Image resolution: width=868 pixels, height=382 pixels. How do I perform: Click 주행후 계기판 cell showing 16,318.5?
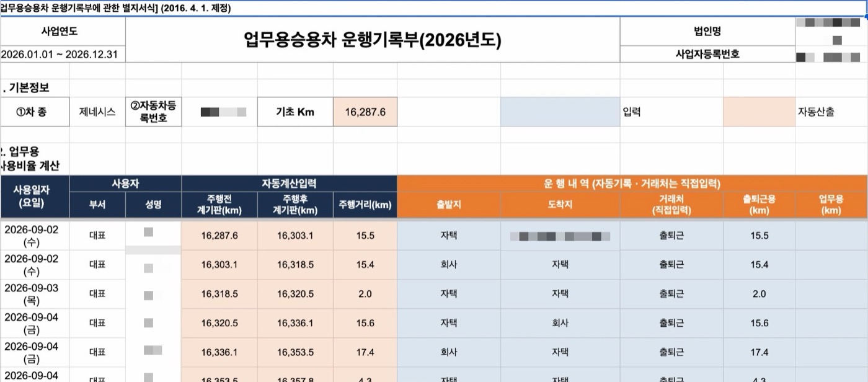tap(295, 265)
